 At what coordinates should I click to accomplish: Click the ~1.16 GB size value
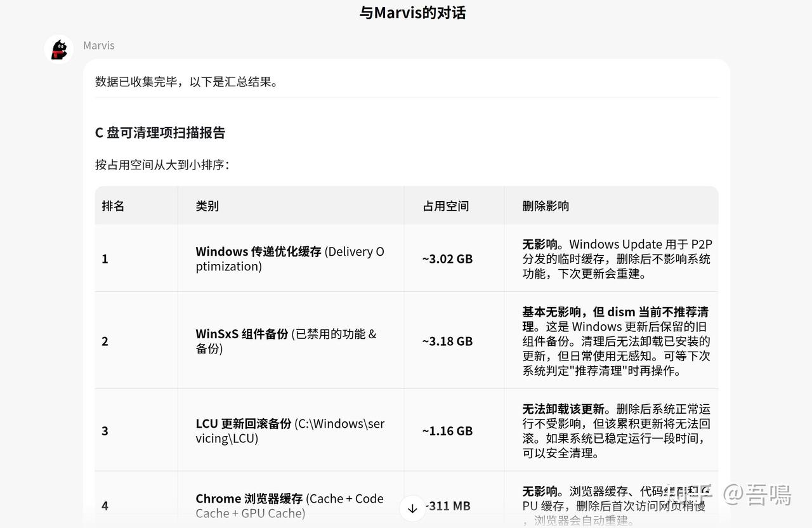click(447, 431)
